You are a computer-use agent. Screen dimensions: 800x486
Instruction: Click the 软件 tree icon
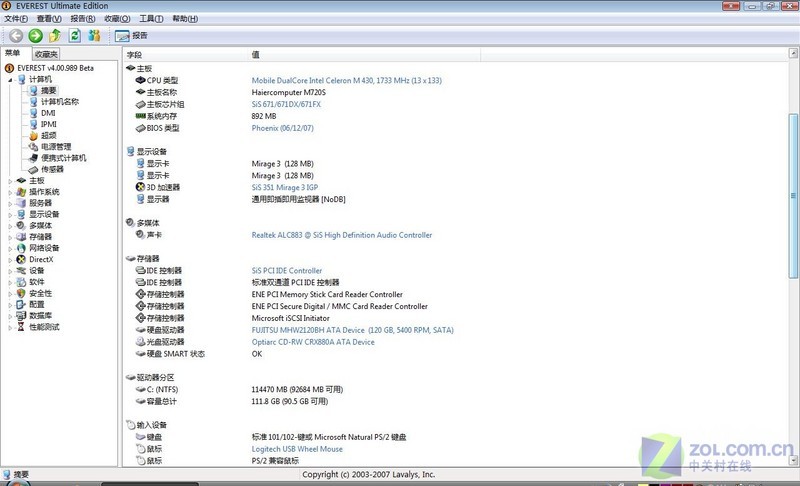(21, 282)
